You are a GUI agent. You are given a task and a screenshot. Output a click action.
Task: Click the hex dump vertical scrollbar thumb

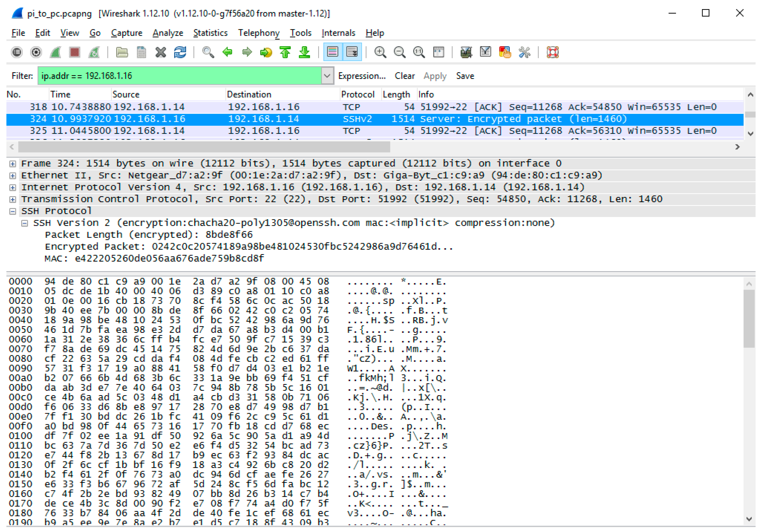coord(749,319)
